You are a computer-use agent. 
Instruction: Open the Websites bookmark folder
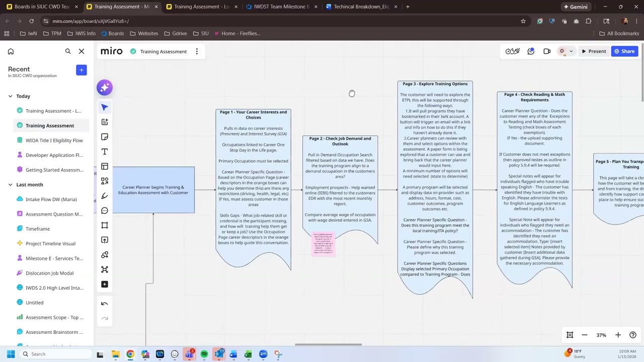(144, 33)
